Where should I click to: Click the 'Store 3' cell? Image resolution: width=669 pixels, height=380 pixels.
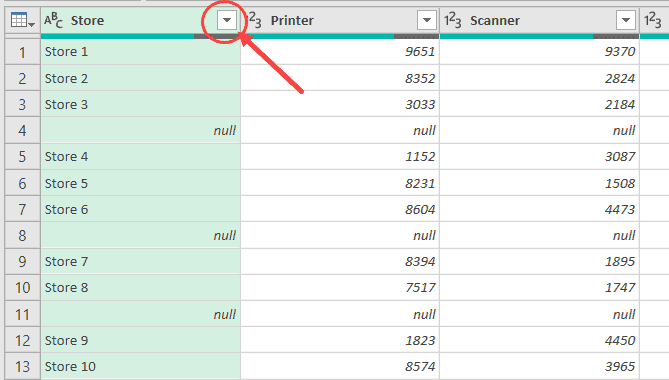tap(140, 104)
